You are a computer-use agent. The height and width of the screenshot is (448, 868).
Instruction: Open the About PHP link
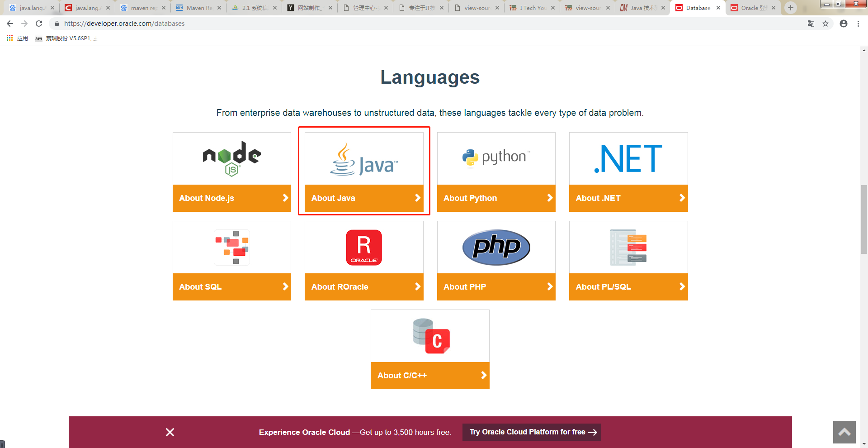coord(496,287)
